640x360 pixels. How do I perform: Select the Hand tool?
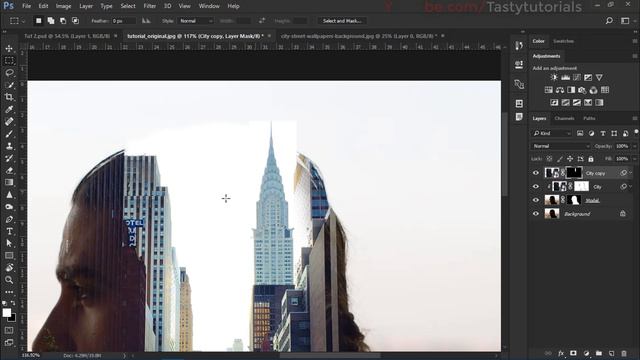tap(9, 268)
